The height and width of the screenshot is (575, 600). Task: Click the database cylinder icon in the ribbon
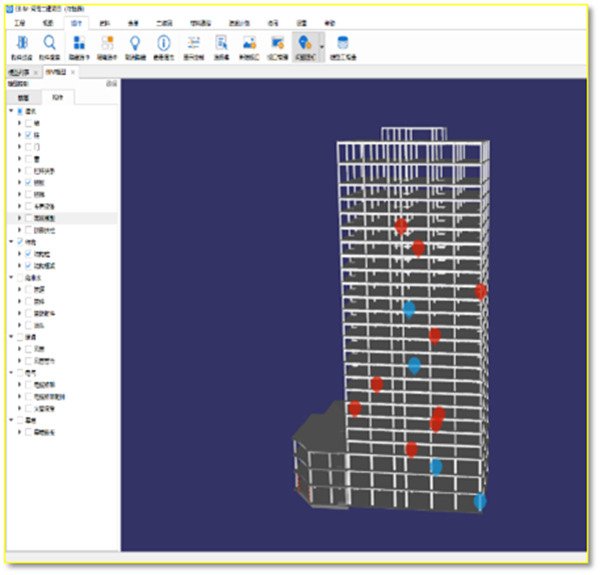[x=343, y=43]
